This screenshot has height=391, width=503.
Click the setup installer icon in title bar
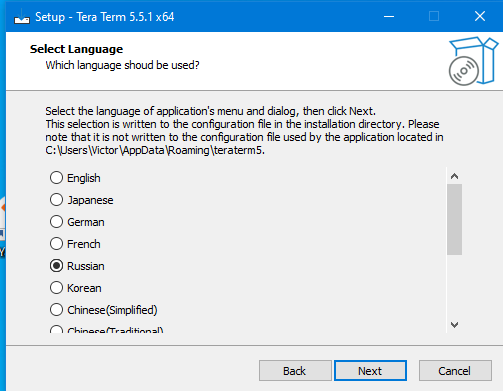point(22,17)
